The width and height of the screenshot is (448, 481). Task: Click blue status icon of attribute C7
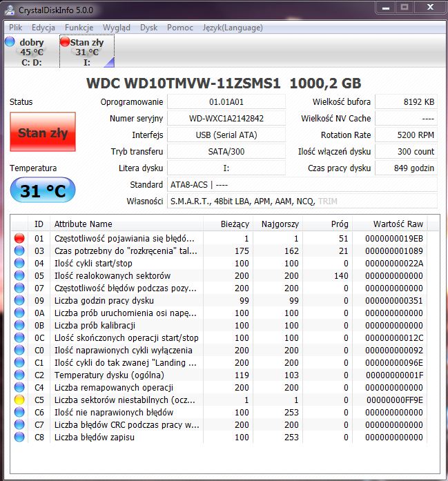[19, 424]
